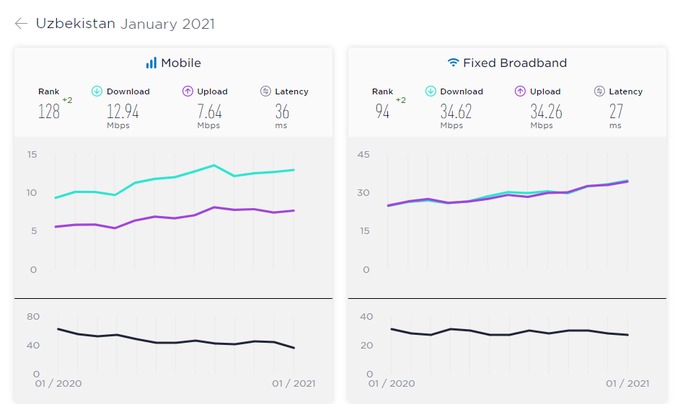Click the back arrow beside Uzbekistan
The width and height of the screenshot is (680, 404).
pyautogui.click(x=21, y=23)
